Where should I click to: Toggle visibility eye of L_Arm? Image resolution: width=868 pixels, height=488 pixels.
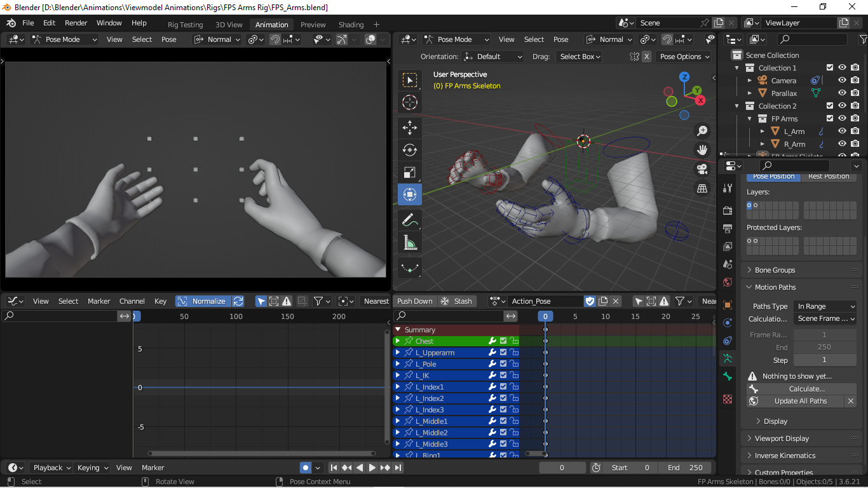coord(842,132)
